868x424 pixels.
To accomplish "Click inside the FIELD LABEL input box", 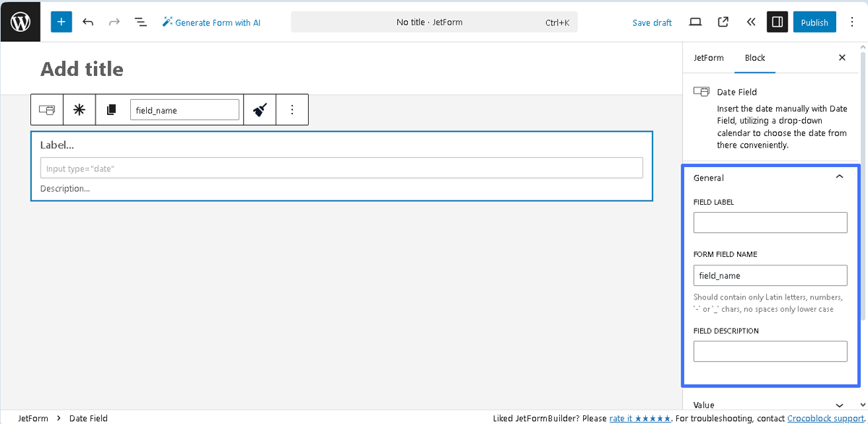I will (770, 222).
